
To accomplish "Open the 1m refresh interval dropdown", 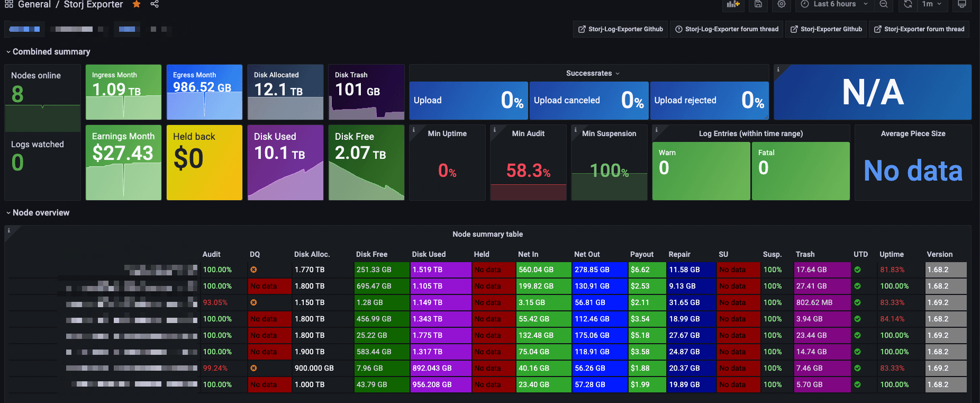I will (x=932, y=4).
